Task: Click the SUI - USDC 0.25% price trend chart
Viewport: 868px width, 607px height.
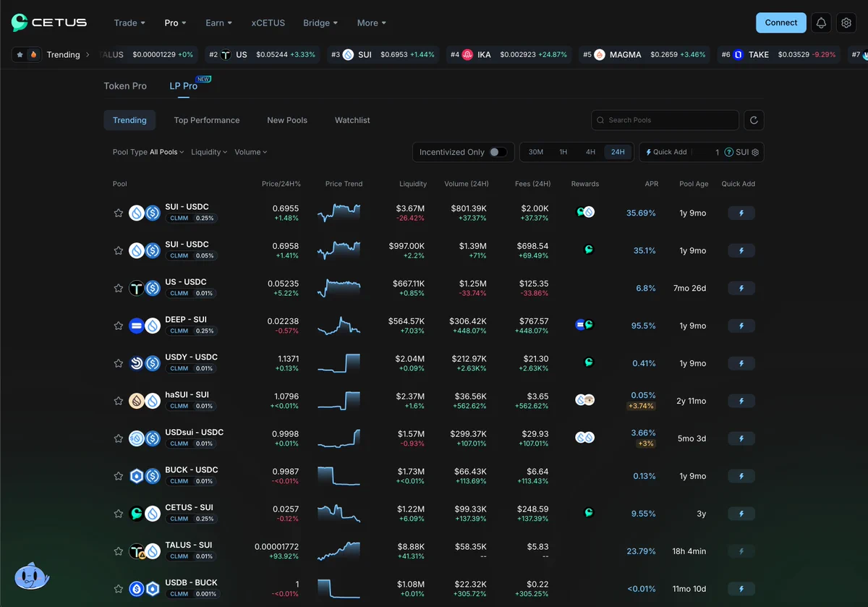Action: pos(339,213)
